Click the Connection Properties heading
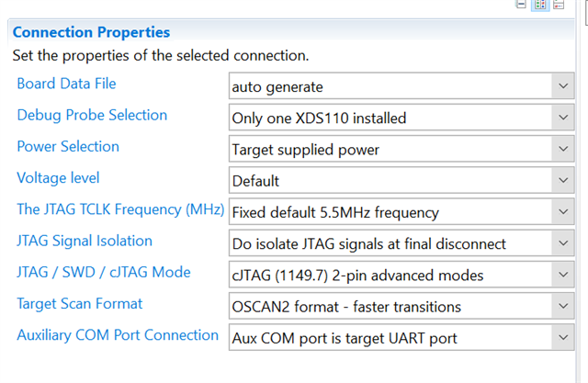This screenshot has height=383, width=588. (x=91, y=33)
